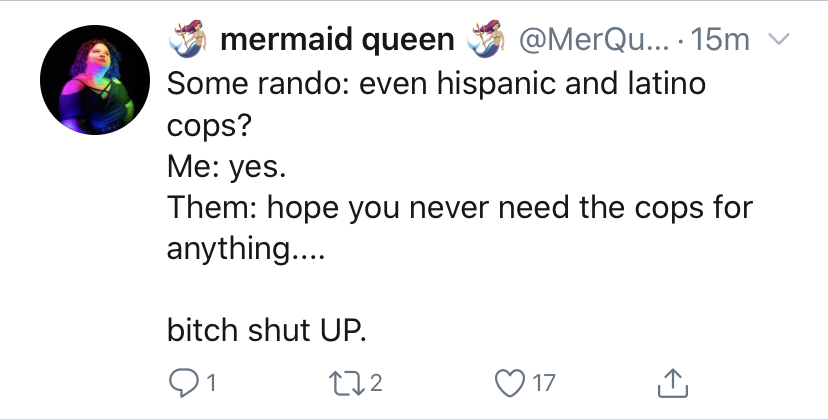Screen dimensions: 828x420
Task: Open the 15m timestamp link
Action: (x=720, y=40)
